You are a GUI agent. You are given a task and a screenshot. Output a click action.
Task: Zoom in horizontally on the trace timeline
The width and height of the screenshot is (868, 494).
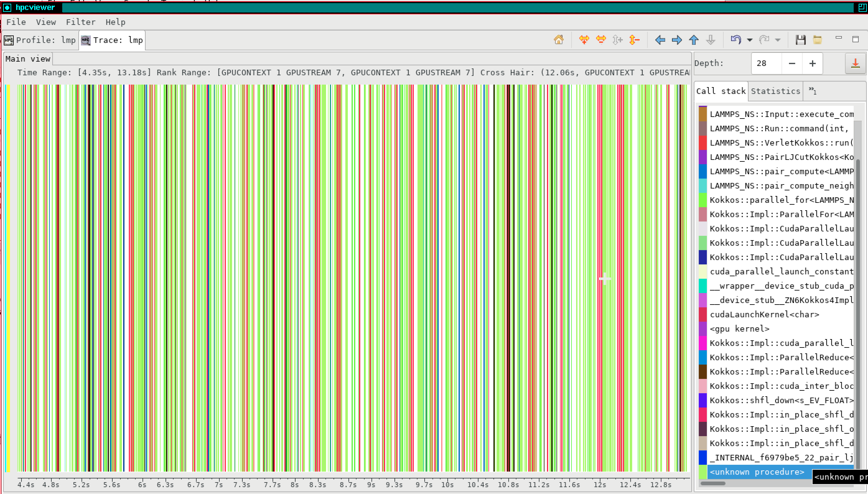coord(584,40)
